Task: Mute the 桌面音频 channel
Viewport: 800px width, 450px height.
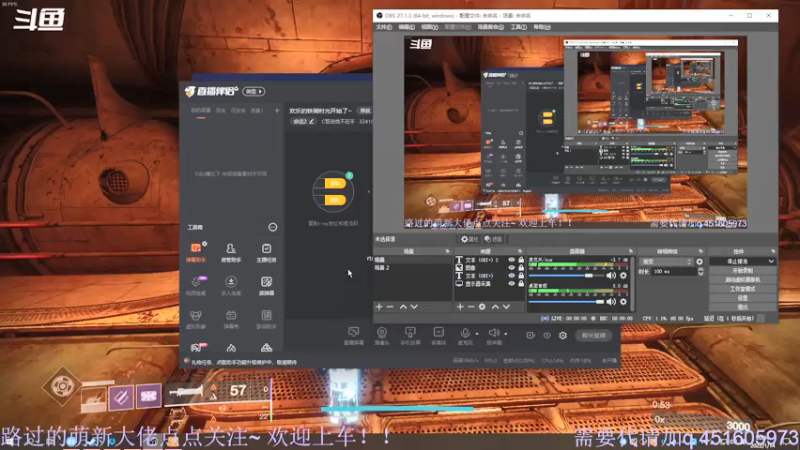Action: pos(611,302)
